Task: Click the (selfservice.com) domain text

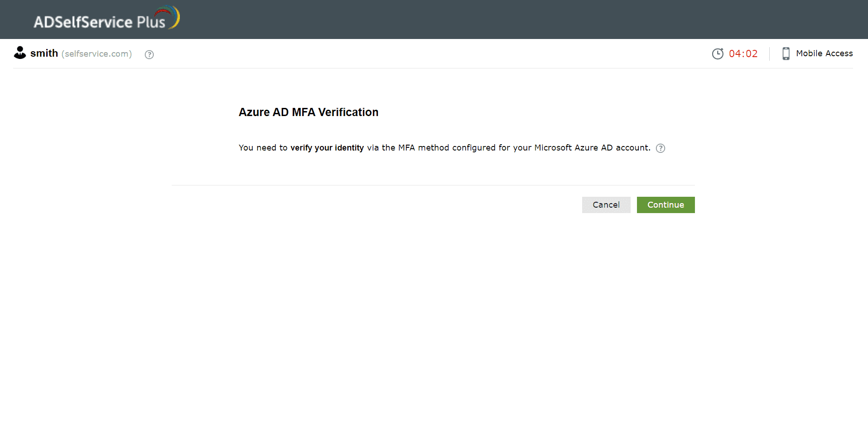Action: click(96, 54)
